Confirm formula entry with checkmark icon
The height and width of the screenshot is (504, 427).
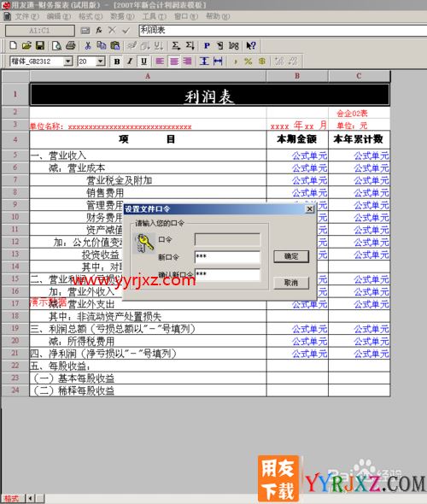[126, 31]
